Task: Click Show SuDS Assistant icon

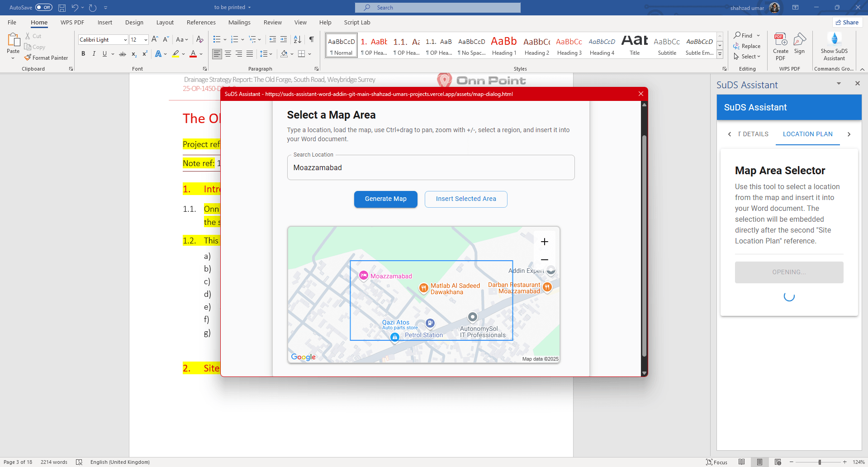Action: 834,46
